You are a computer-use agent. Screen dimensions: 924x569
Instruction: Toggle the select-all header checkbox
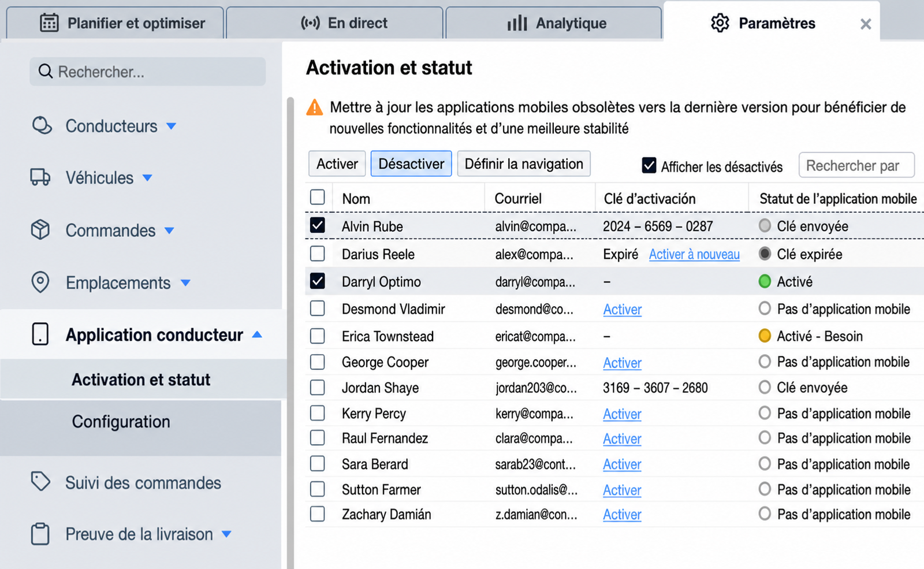(x=318, y=197)
